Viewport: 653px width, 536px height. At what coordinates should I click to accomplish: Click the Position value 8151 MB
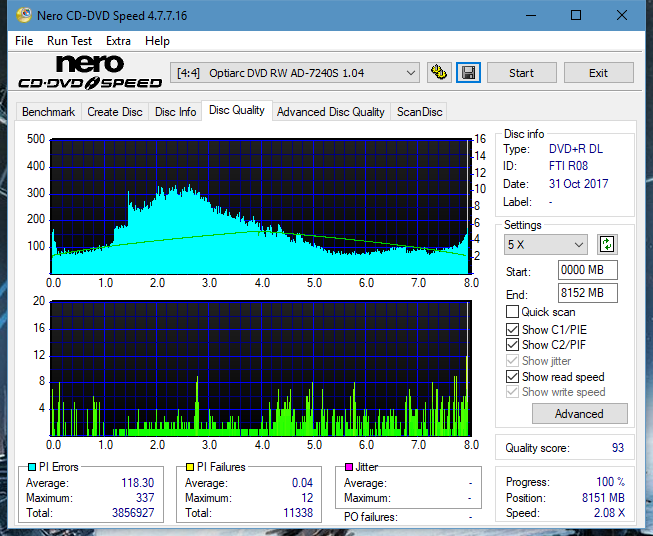pyautogui.click(x=603, y=498)
